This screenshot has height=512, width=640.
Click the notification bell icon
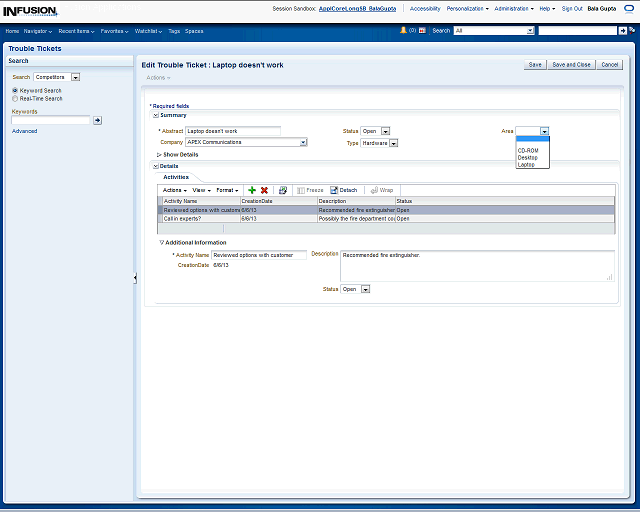click(403, 31)
